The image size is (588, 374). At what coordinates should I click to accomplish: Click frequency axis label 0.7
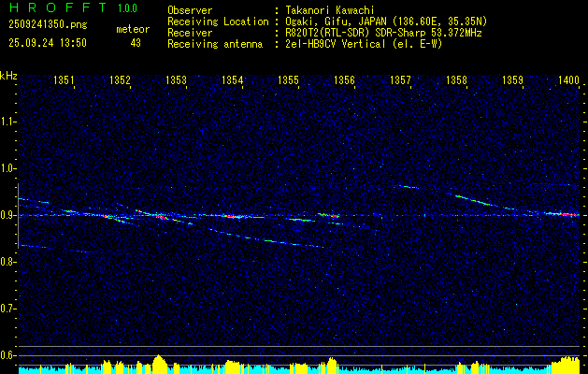tap(7, 309)
